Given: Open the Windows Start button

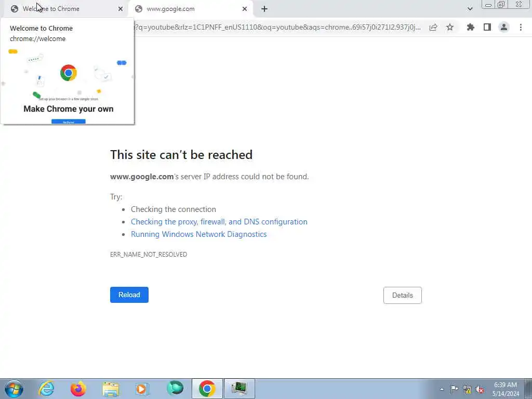Looking at the screenshot, I should point(14,389).
